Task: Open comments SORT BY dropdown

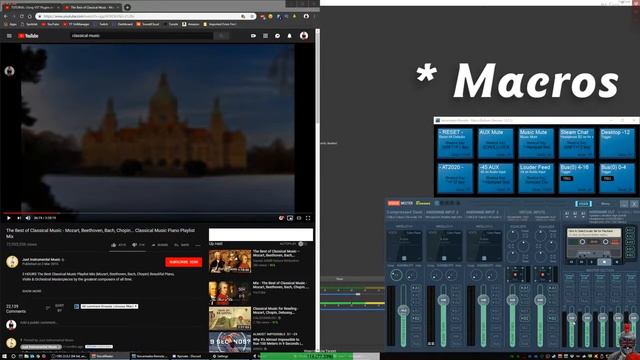Action: (55, 308)
